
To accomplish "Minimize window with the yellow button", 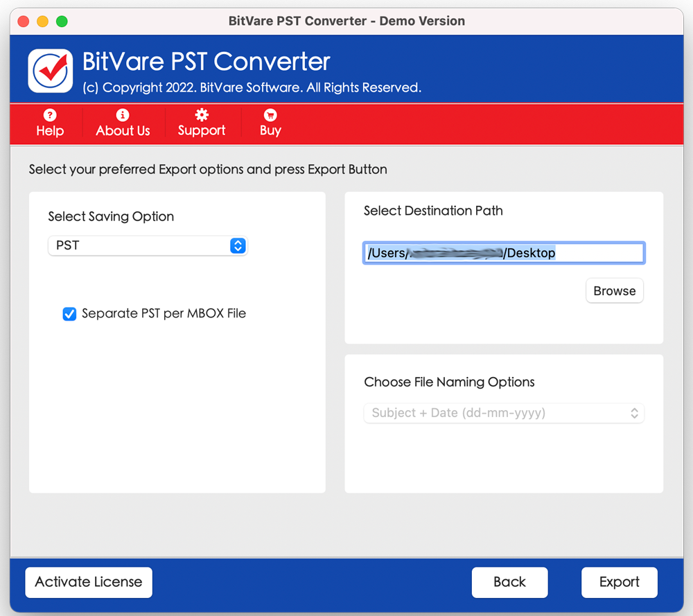I will click(x=43, y=21).
